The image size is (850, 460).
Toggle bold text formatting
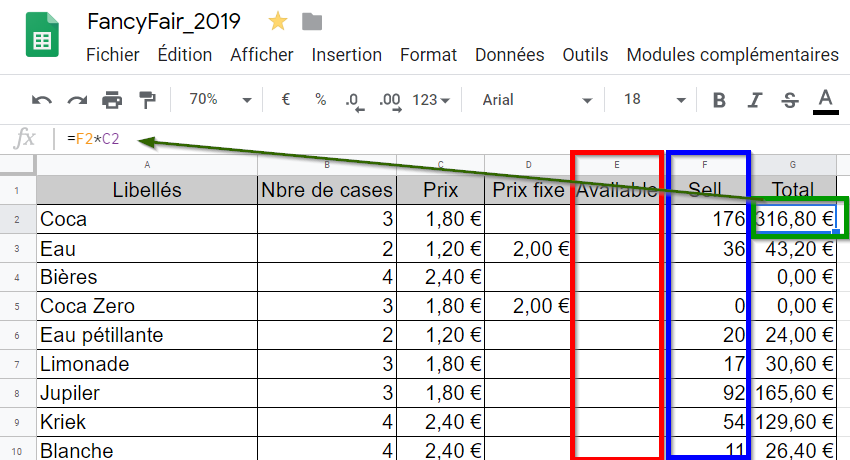tap(719, 100)
